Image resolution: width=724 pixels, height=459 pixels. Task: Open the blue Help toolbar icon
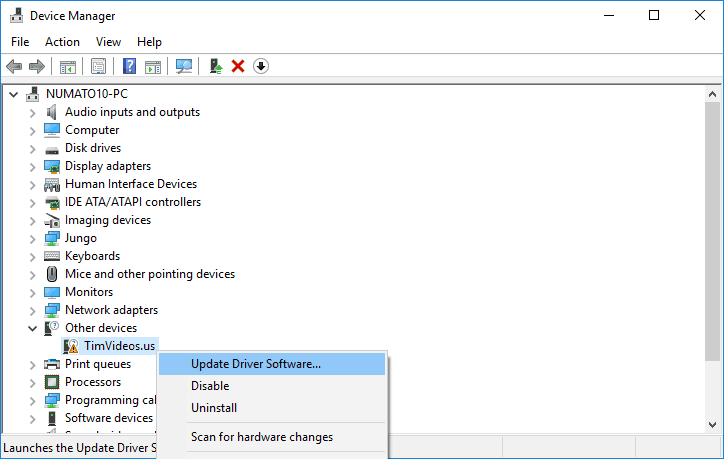129,66
